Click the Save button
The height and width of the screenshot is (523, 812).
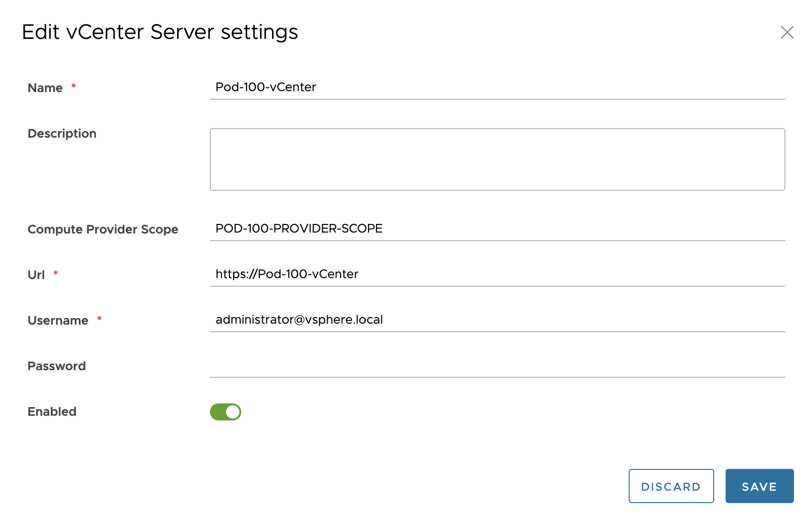point(759,486)
